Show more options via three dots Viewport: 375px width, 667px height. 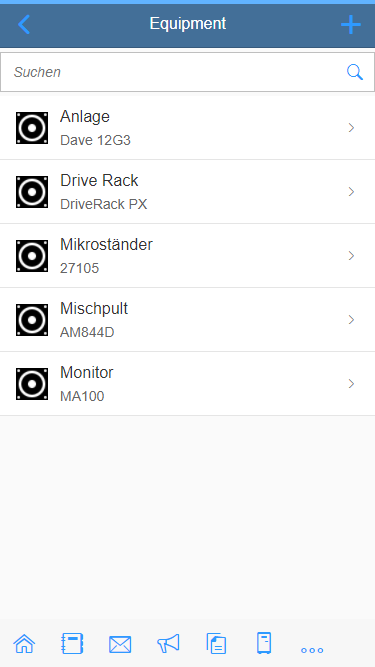point(312,650)
